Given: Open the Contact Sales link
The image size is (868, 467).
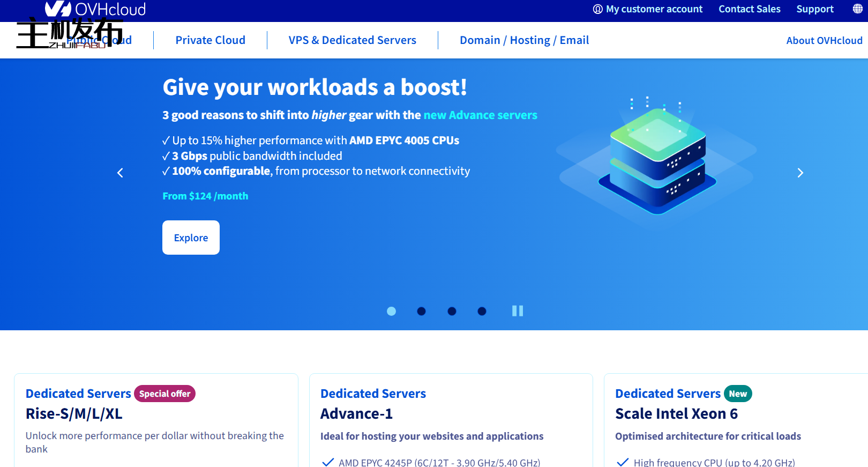Looking at the screenshot, I should 749,9.
